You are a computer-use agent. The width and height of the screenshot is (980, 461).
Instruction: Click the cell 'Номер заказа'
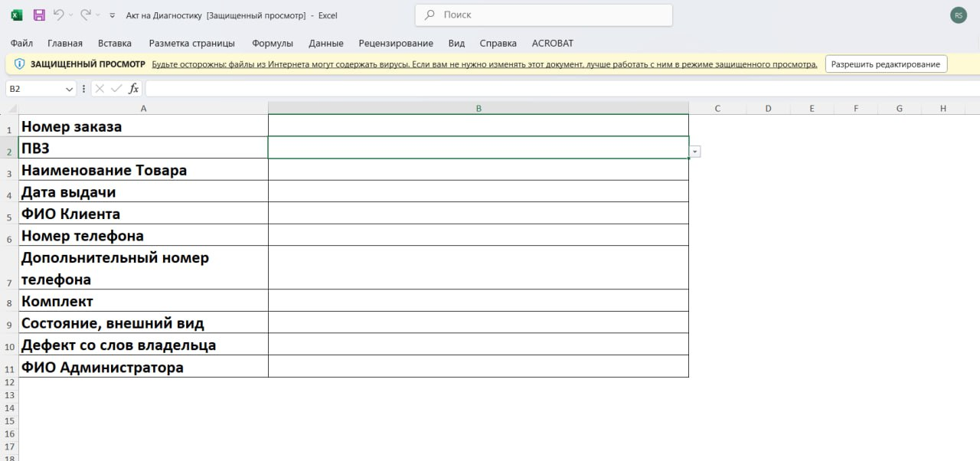point(143,126)
